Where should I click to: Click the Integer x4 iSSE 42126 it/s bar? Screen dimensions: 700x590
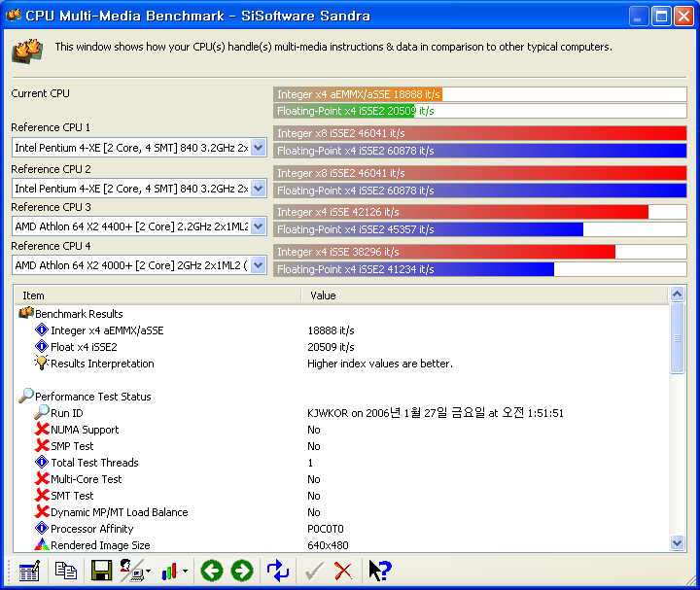(x=480, y=212)
